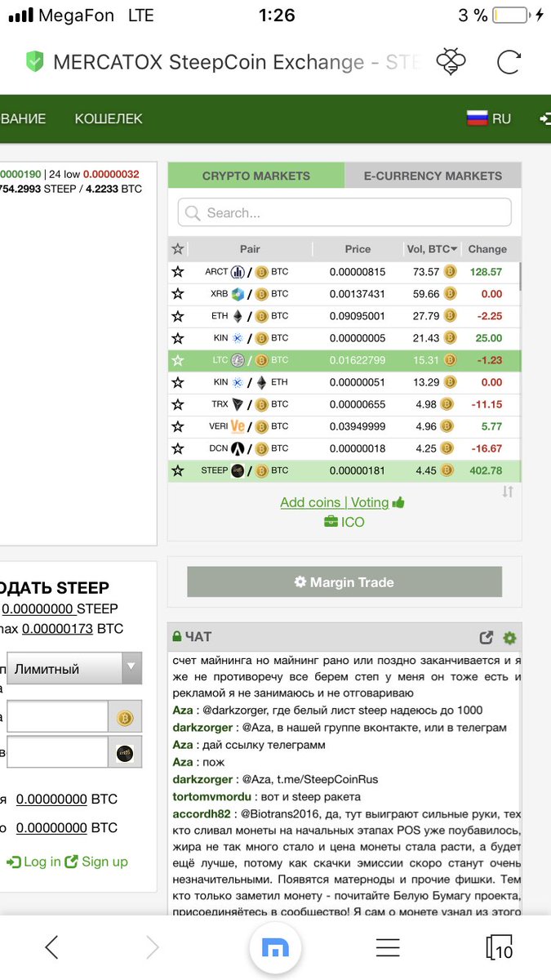Star the STEEP / BTC pair

[178, 470]
